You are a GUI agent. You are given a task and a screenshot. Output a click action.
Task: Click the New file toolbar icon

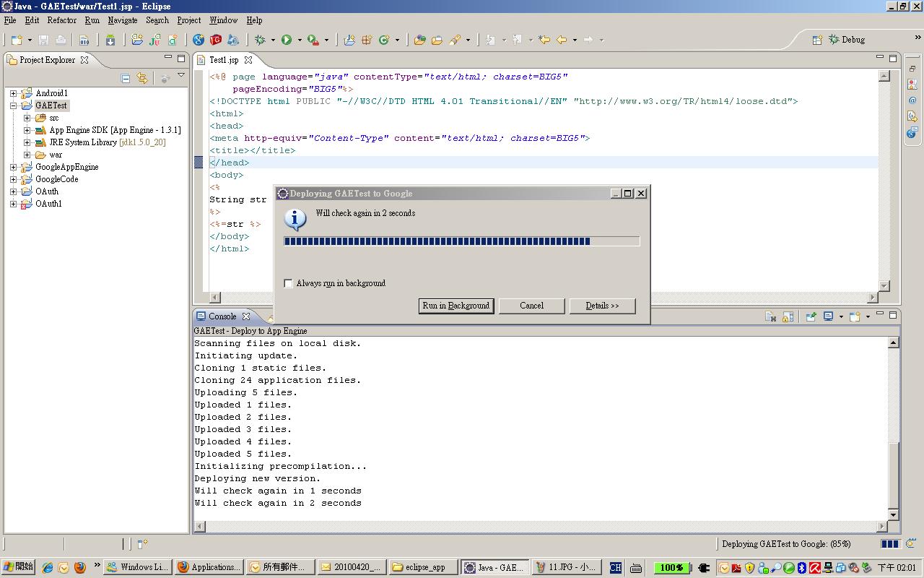click(x=16, y=40)
